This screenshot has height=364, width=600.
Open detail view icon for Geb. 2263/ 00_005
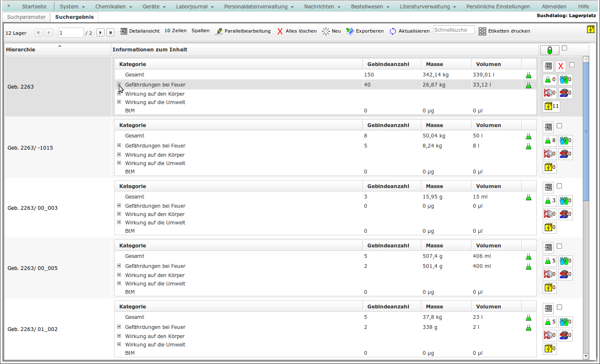[x=548, y=247]
